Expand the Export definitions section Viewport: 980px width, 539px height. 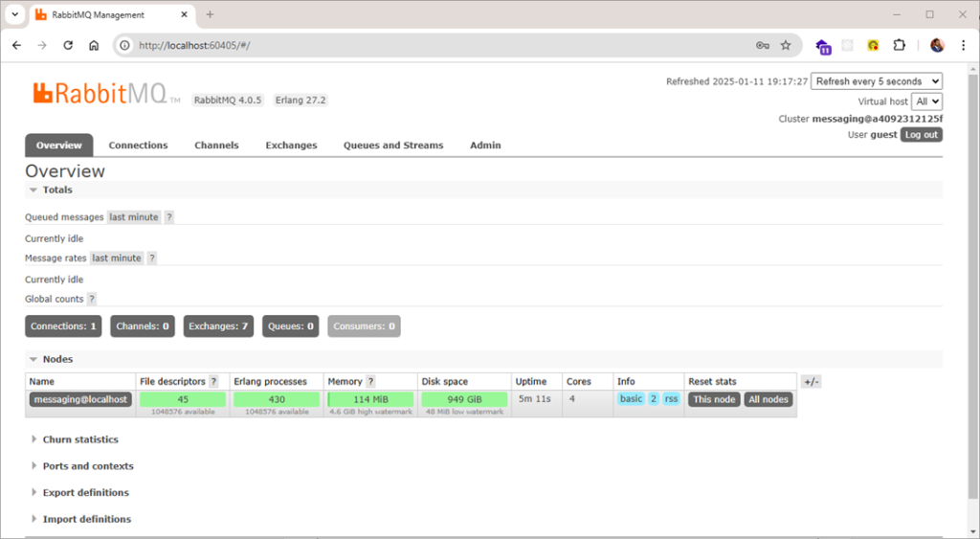click(85, 493)
